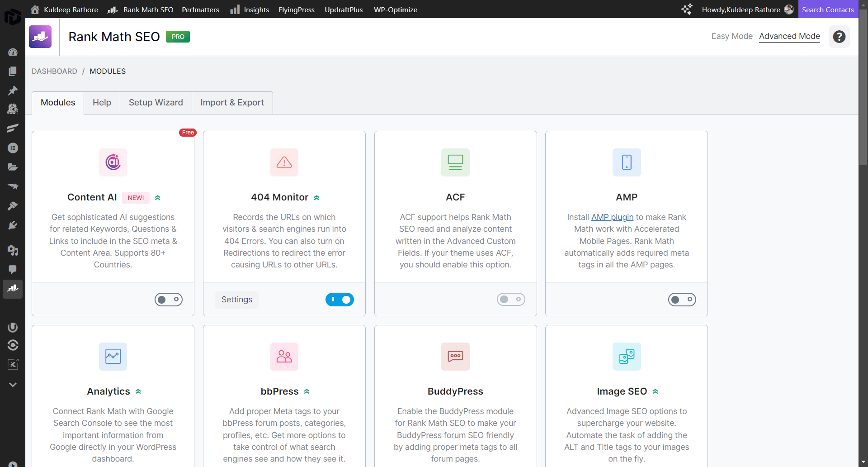Open WP-Optimize in the admin bar
Viewport: 868px width, 467px height.
click(x=396, y=10)
